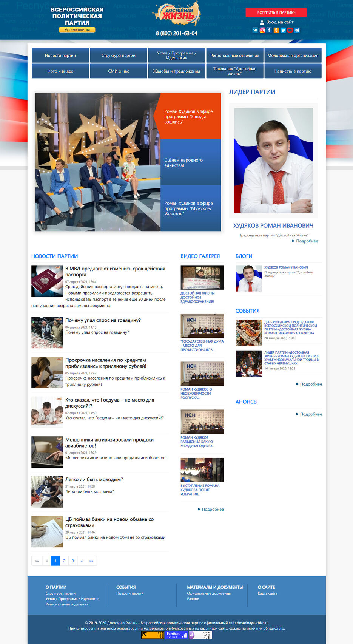Open the Госдума discussions news headline
Viewport: 353px width, 644px height.
(x=109, y=403)
